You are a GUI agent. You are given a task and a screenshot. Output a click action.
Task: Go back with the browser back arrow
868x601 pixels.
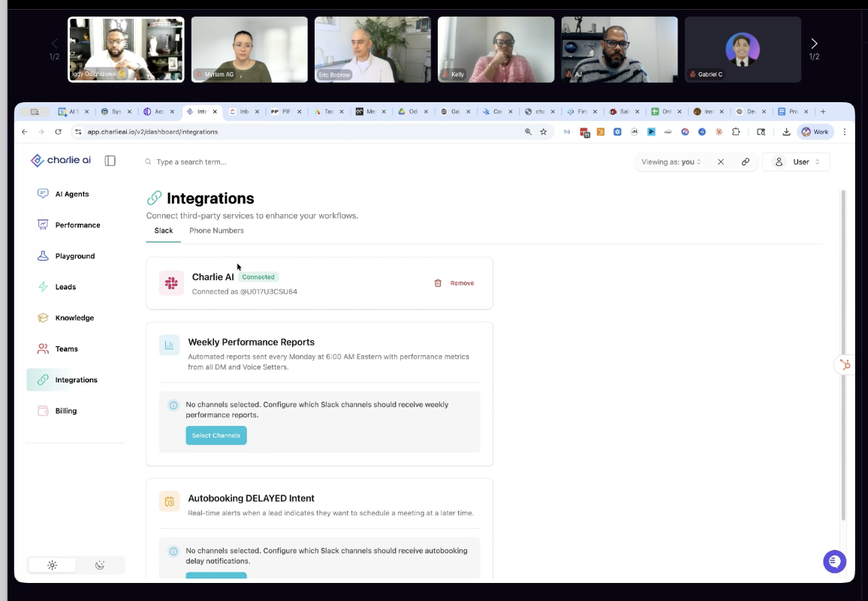[24, 131]
